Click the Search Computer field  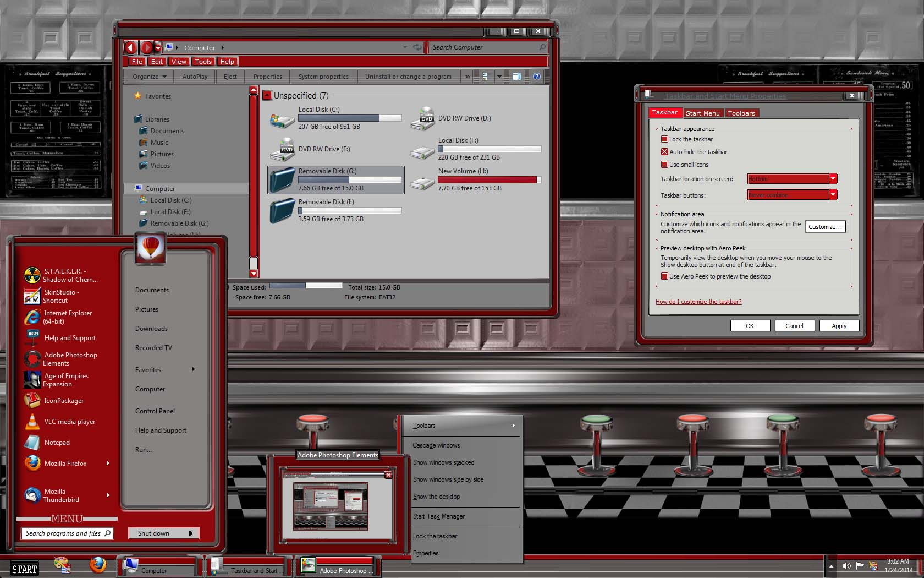click(x=487, y=47)
